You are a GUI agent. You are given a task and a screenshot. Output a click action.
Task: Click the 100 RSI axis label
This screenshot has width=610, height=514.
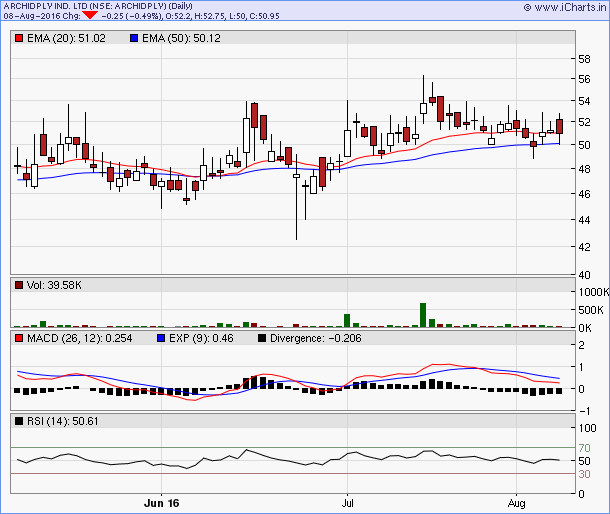coord(587,428)
